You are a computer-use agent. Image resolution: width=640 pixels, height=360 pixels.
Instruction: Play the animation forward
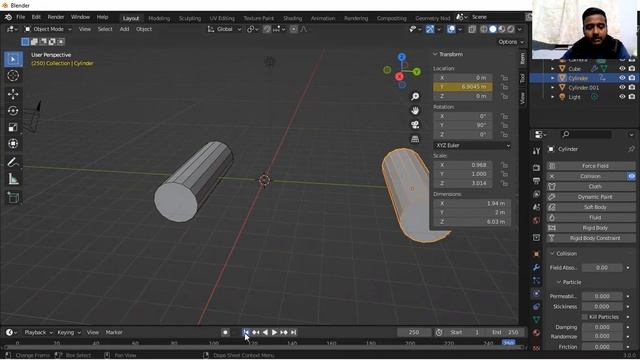[x=274, y=333]
